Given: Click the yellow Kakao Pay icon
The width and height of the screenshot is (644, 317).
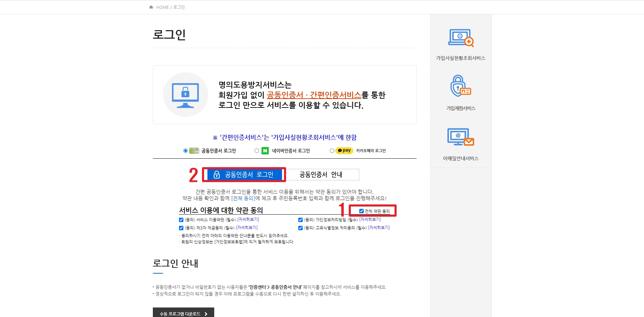Looking at the screenshot, I should (343, 151).
